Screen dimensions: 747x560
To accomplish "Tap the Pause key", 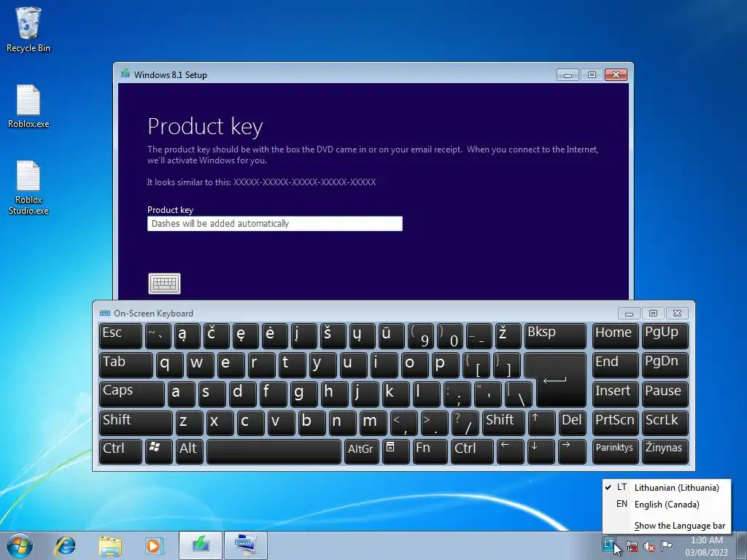I will point(665,394).
